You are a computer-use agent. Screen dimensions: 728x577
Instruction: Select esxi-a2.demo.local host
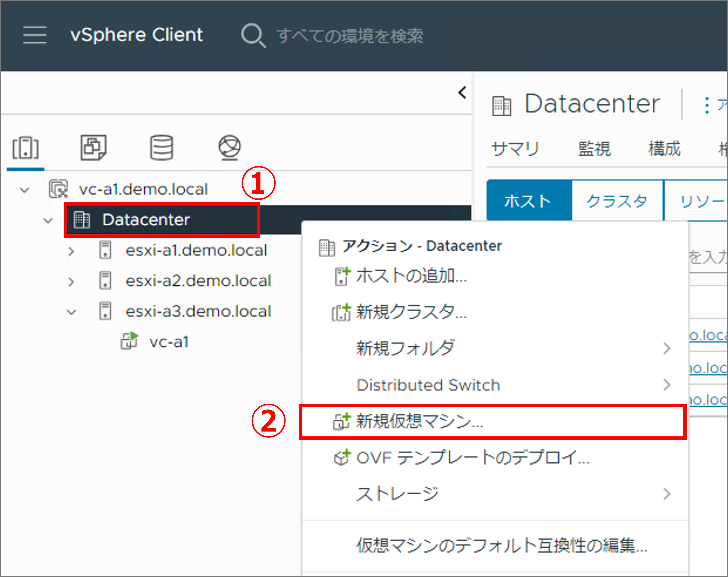198,281
